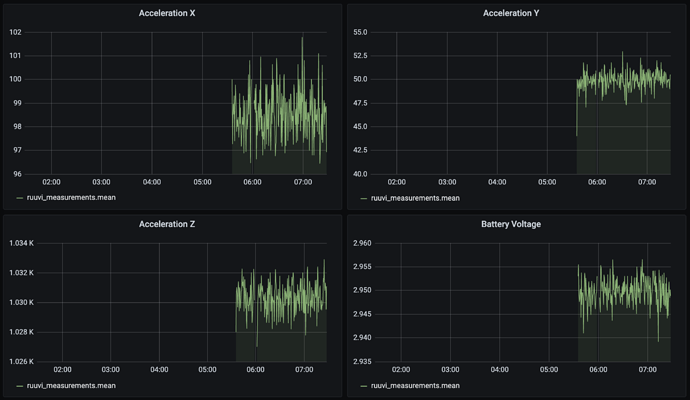Toggle ruuvi_measurements.mean legend in Battery Voltage
This screenshot has width=690, height=400.
click(415, 385)
